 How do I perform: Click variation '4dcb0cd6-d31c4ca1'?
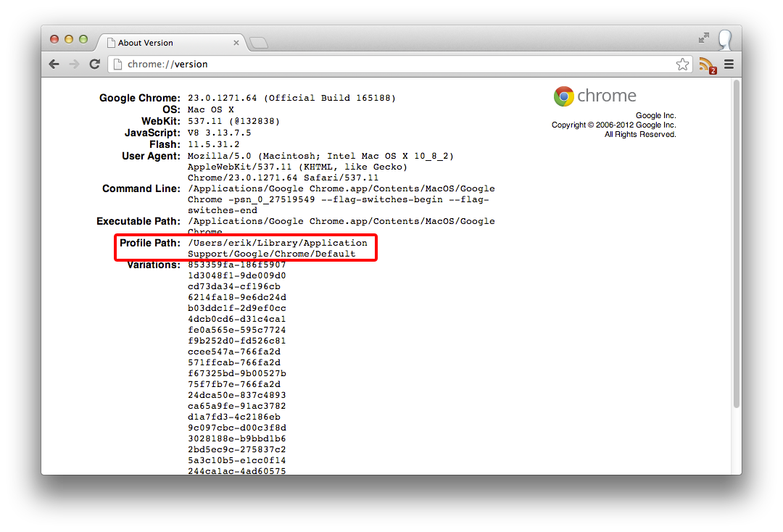(236, 319)
